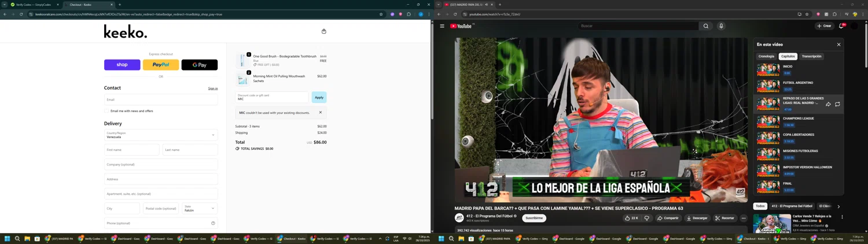This screenshot has width=868, height=244.
Task: Open tab search dropdown in YouTube window
Action: click(x=438, y=5)
